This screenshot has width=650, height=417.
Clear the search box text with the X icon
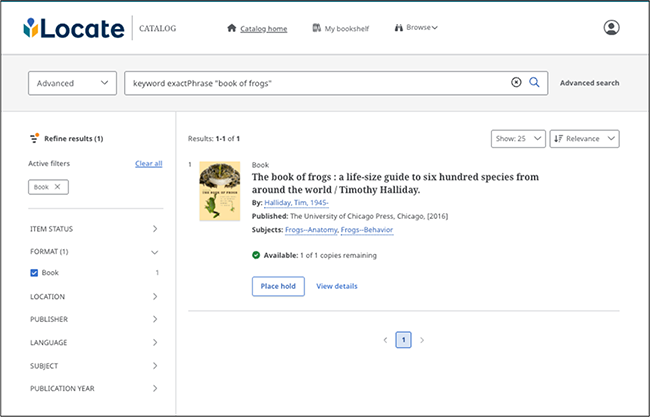point(516,82)
